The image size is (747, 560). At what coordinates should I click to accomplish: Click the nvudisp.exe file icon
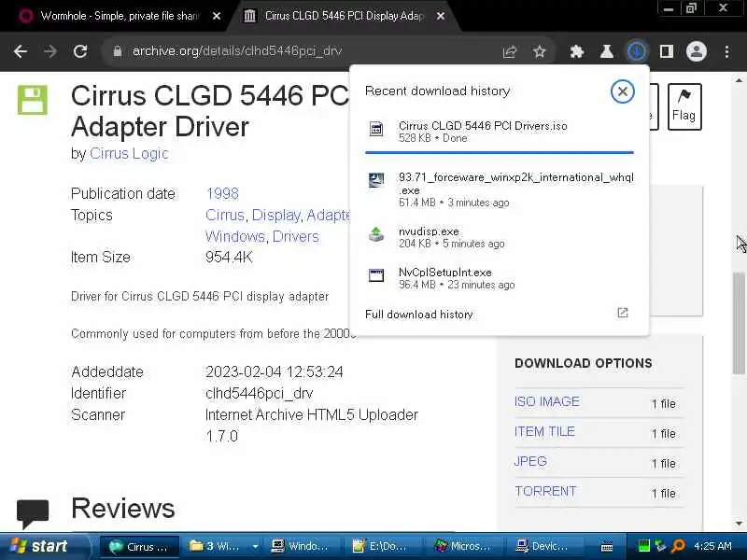(376, 234)
